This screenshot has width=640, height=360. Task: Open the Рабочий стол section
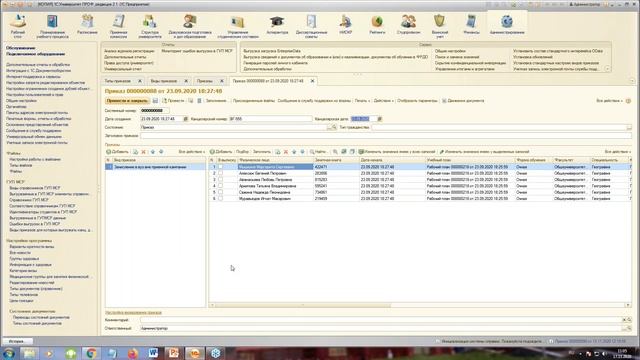point(18,25)
